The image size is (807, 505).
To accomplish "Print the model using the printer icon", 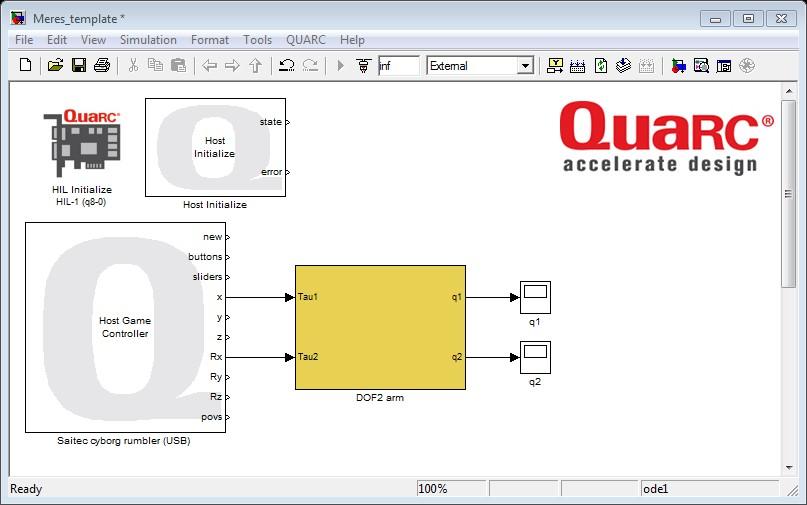I will 102,65.
